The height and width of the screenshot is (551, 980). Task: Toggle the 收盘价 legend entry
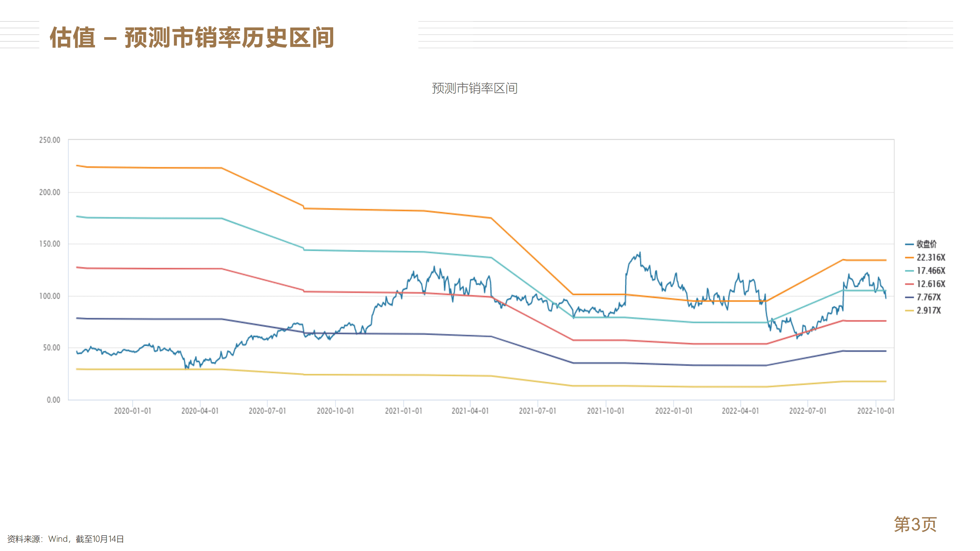[926, 244]
